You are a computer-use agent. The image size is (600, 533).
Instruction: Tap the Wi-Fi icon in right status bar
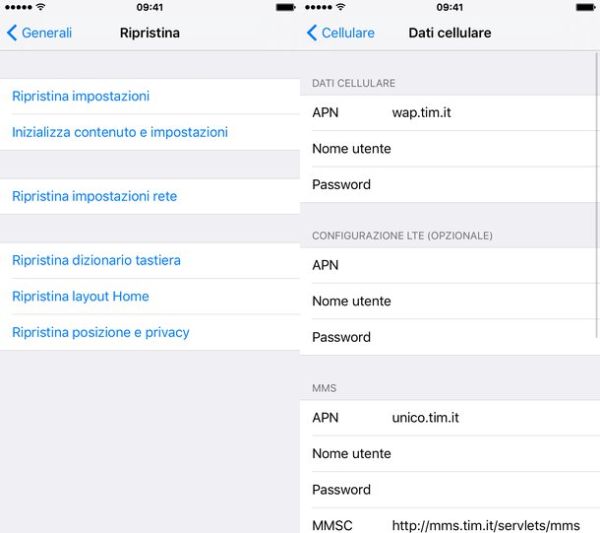pyautogui.click(x=341, y=7)
